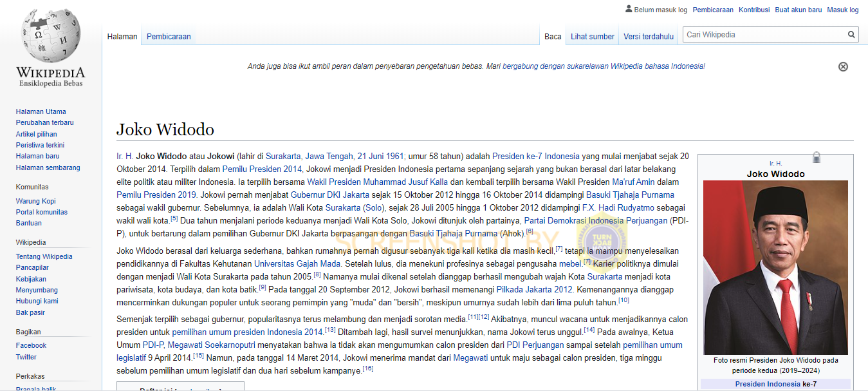Screen dimensions: 868x391
Task: Open Portal komunitas
Action: 42,212
